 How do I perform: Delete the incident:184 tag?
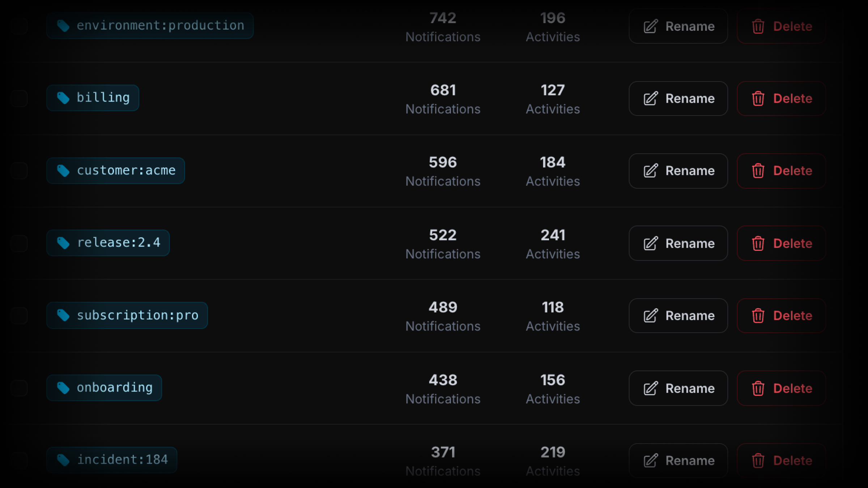(x=781, y=461)
